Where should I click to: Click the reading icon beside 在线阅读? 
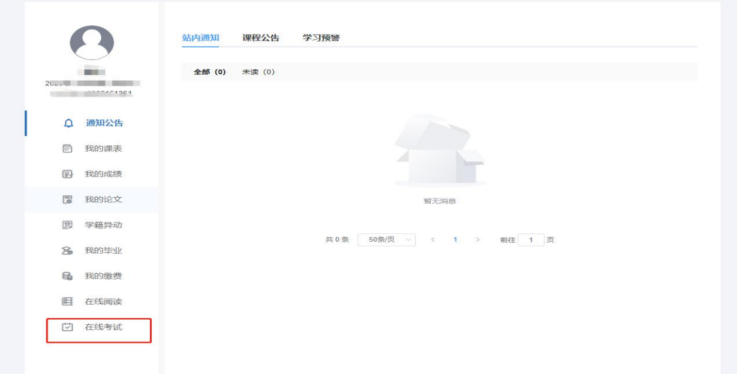pos(67,301)
